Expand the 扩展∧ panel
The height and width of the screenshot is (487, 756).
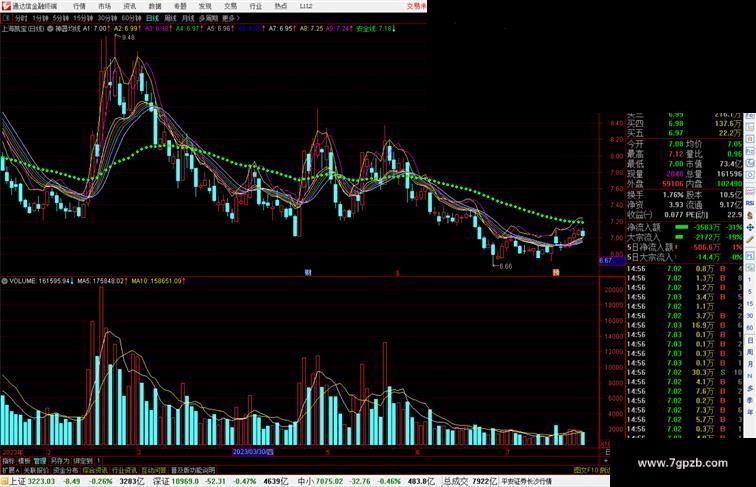coord(11,470)
